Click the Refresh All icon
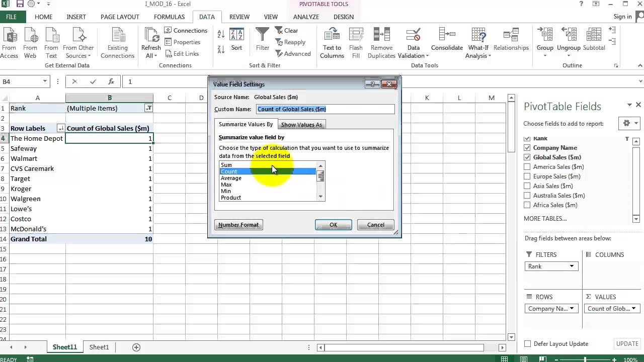Image resolution: width=644 pixels, height=362 pixels. point(151,35)
